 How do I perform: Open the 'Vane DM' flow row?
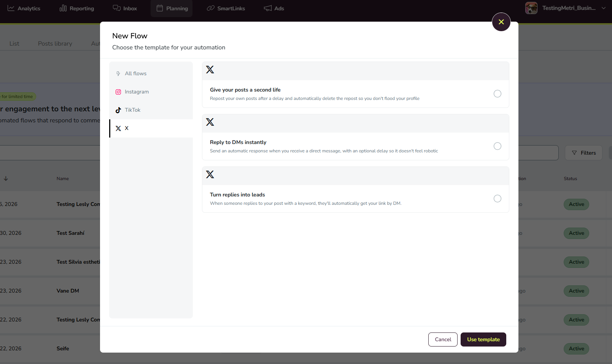coord(68,291)
